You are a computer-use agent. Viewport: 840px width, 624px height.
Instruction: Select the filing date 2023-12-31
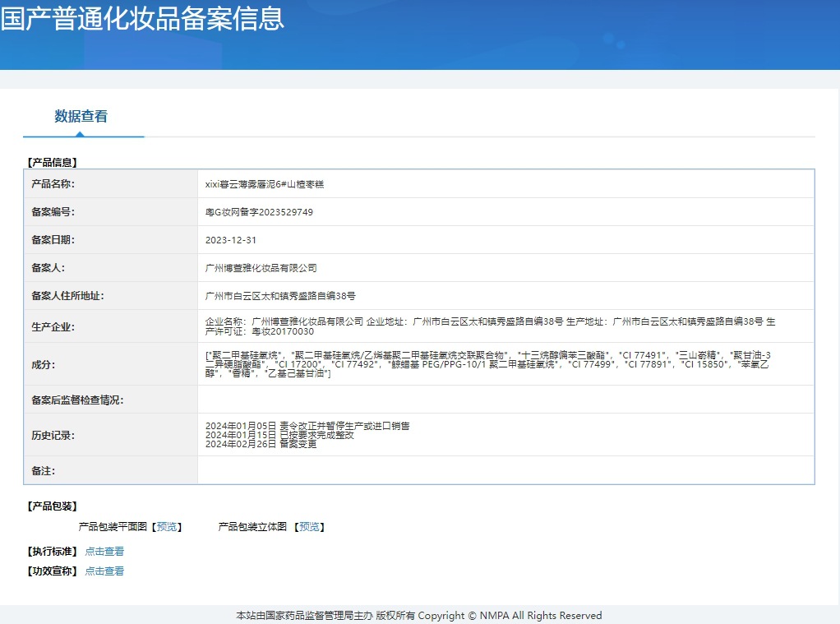coord(231,239)
